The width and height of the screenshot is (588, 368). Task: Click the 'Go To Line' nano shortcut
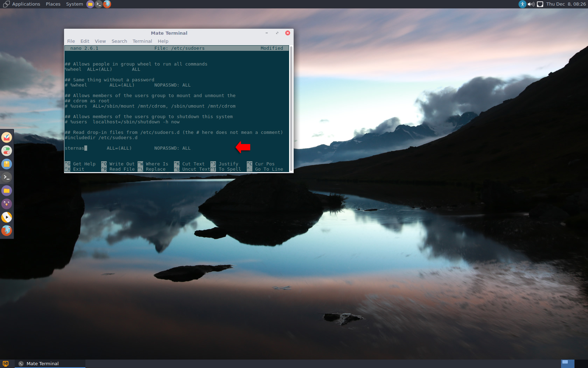tap(269, 169)
